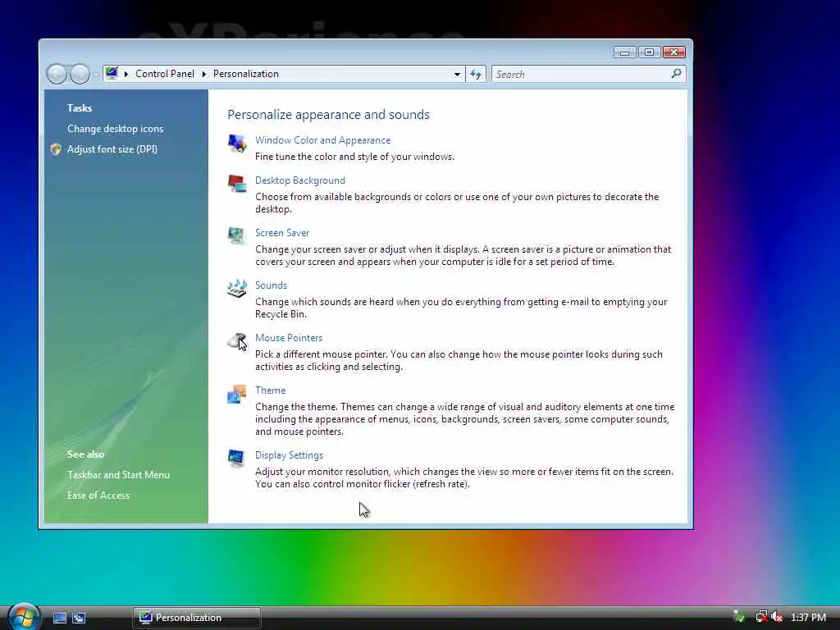840x630 pixels.
Task: Click the shield icon beside Adjust font size
Action: click(x=56, y=149)
